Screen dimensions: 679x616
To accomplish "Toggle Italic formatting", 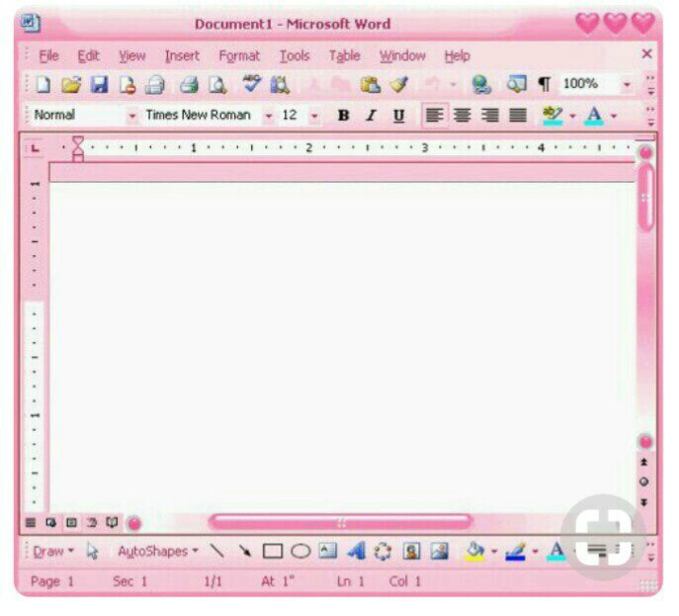I will 371,116.
